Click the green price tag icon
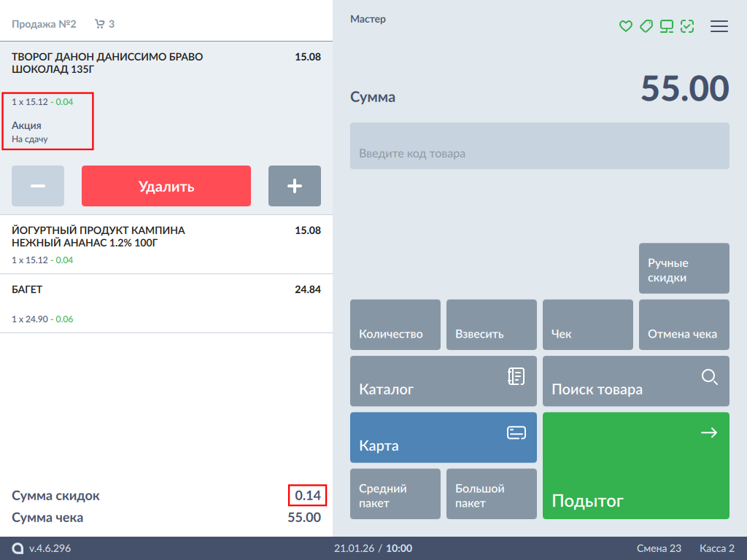Viewport: 747px width, 560px height. [646, 26]
